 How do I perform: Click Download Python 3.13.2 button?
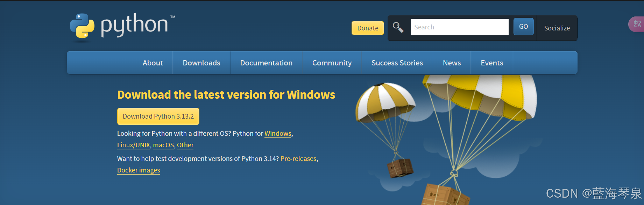coord(158,116)
